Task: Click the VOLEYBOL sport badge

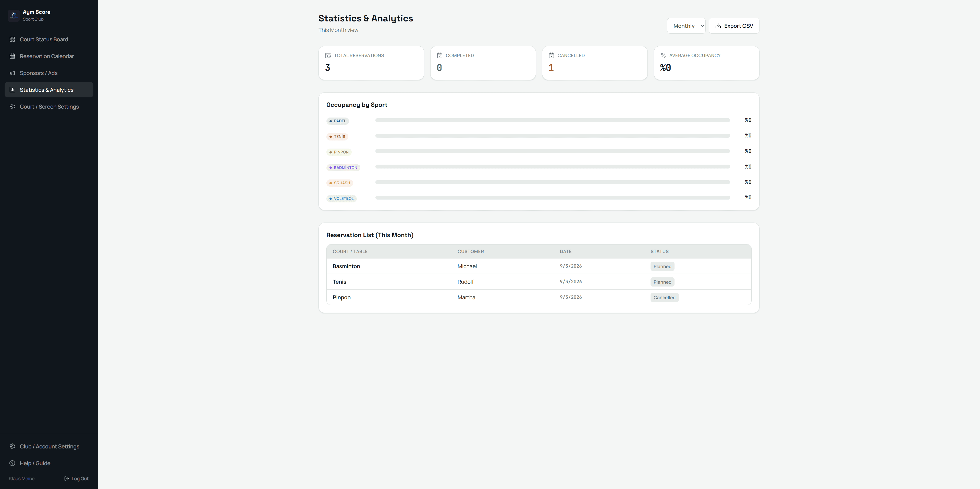Action: [x=341, y=199]
